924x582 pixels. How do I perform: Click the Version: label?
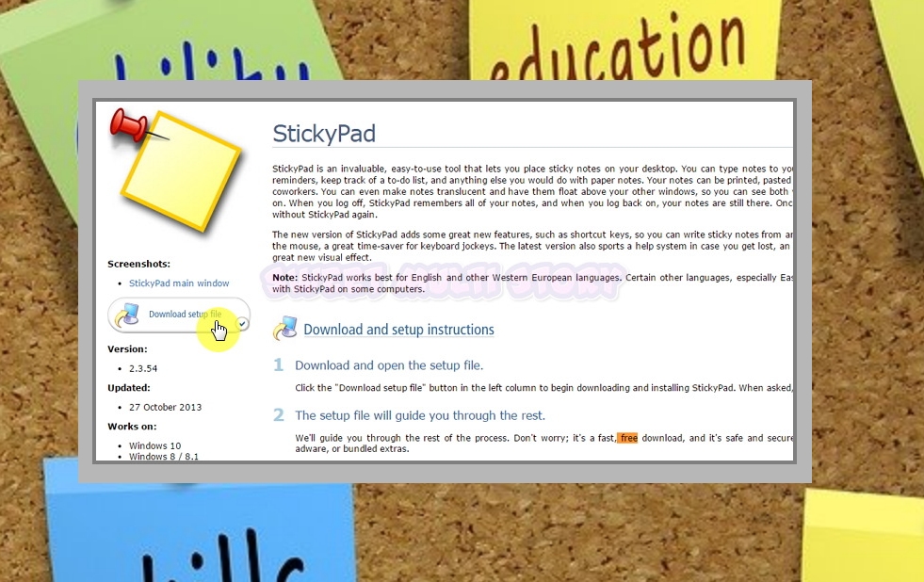tap(127, 349)
